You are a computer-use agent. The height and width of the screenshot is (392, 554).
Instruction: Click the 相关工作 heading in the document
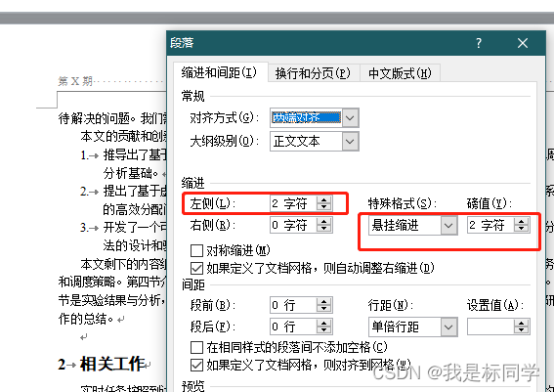pyautogui.click(x=112, y=364)
